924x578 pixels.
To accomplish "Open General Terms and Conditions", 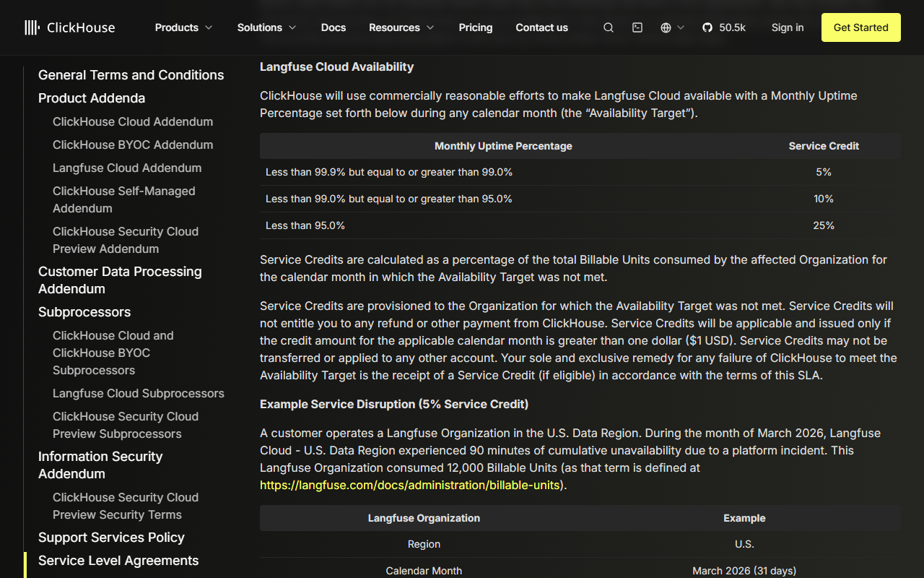I will pyautogui.click(x=131, y=75).
